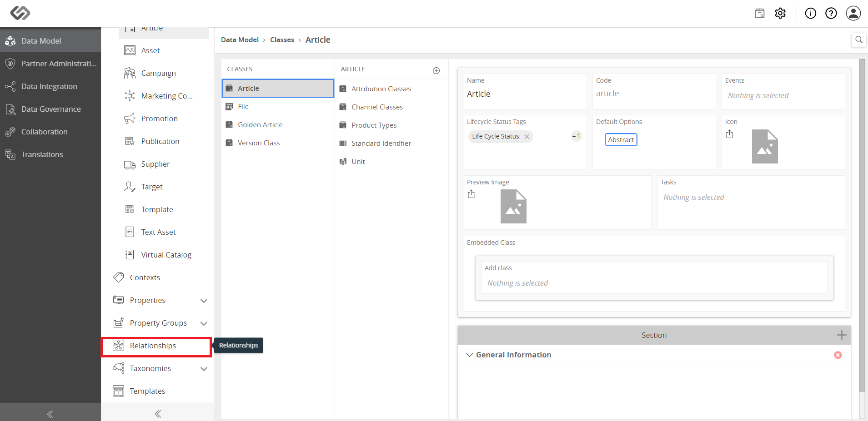Open Collaboration in sidebar
This screenshot has width=868, height=421.
coord(50,132)
